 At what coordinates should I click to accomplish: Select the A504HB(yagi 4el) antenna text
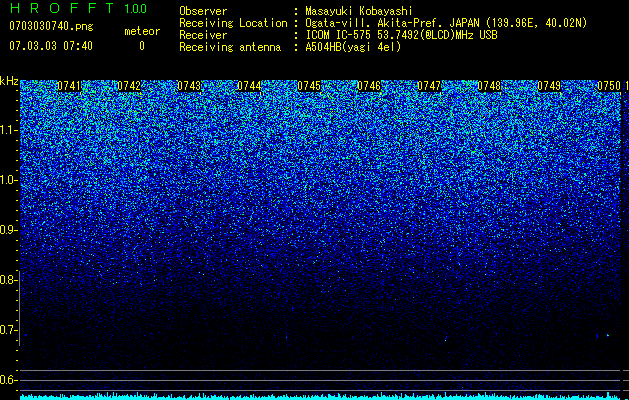[353, 47]
